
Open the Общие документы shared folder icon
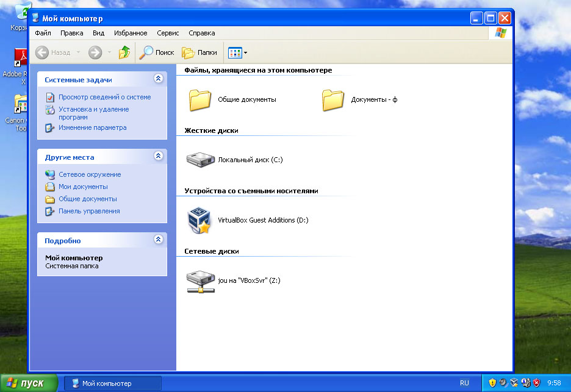tap(201, 99)
